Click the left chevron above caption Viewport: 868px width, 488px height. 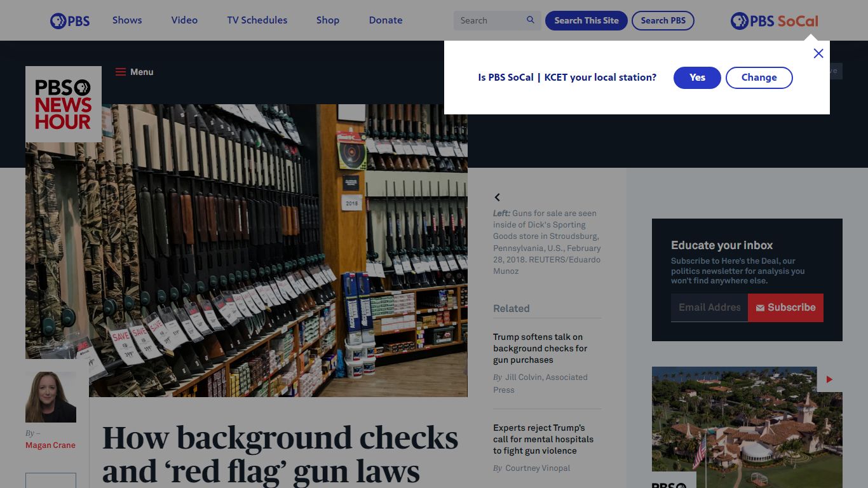tap(498, 197)
